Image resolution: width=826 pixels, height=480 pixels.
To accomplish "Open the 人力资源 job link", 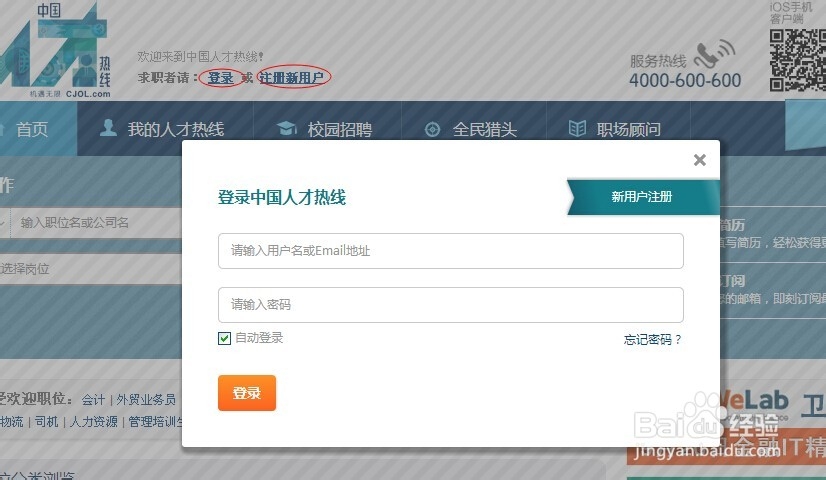I will tap(93, 422).
